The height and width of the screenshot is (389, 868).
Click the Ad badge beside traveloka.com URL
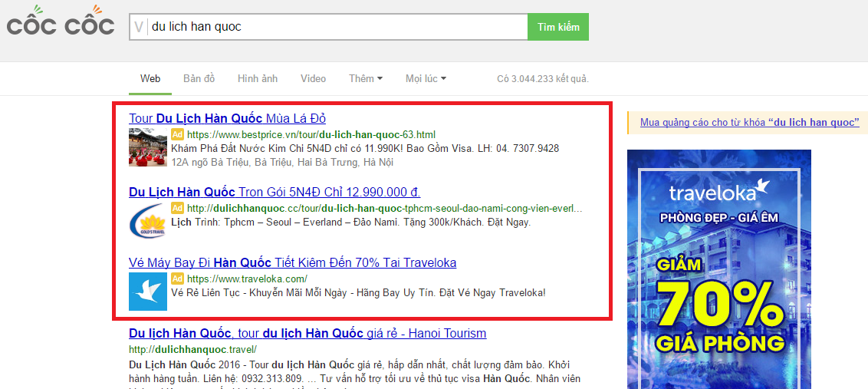point(177,279)
